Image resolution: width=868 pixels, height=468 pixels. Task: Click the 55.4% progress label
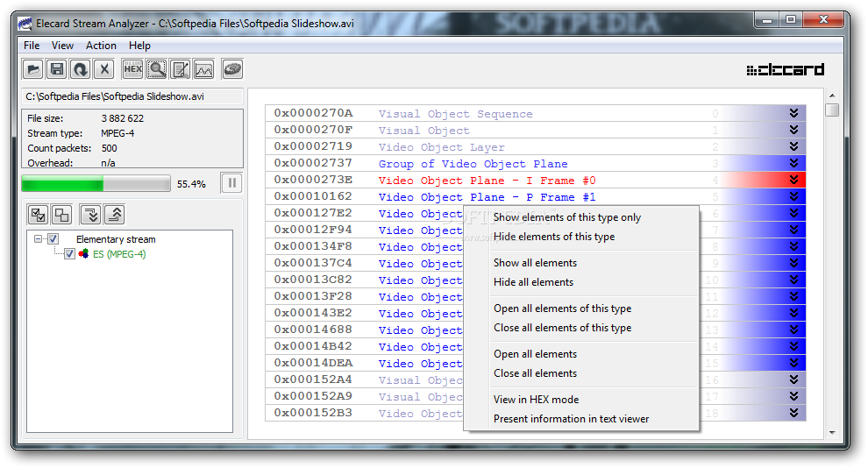coord(191,184)
